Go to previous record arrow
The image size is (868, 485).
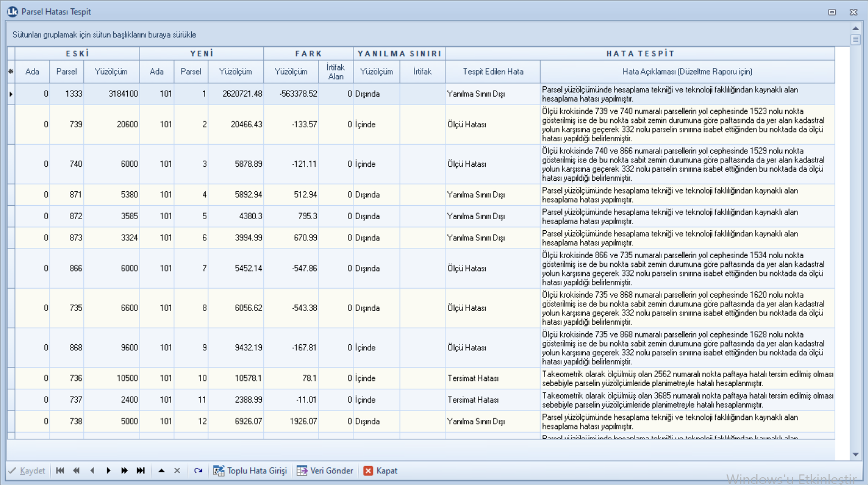[92, 471]
